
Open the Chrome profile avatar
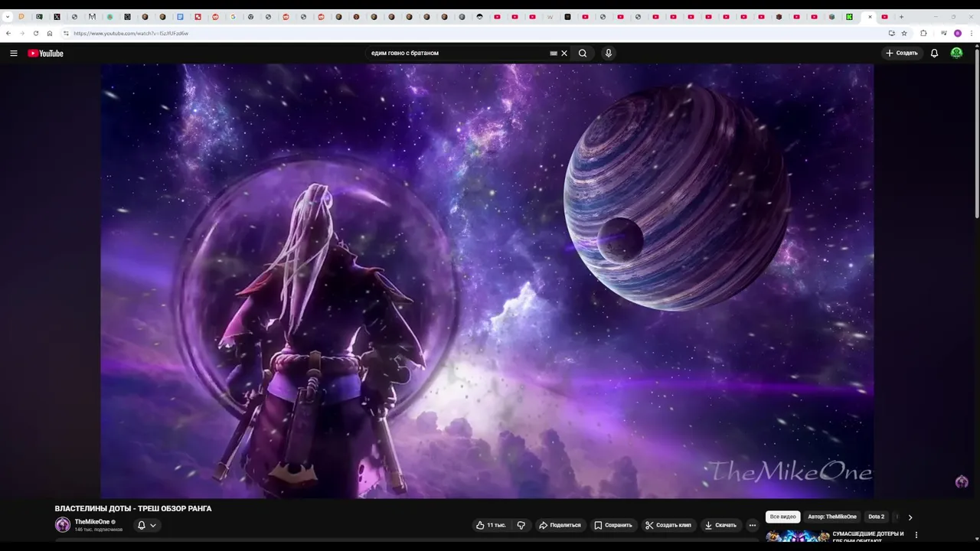tap(958, 33)
